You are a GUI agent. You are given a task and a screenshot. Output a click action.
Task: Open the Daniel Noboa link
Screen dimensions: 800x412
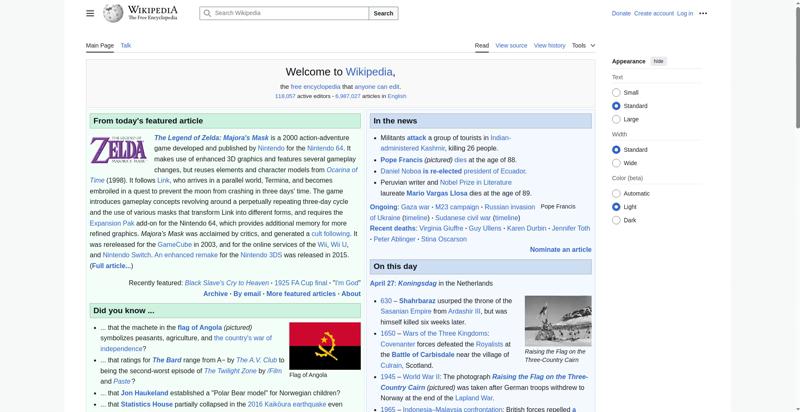click(x=401, y=171)
